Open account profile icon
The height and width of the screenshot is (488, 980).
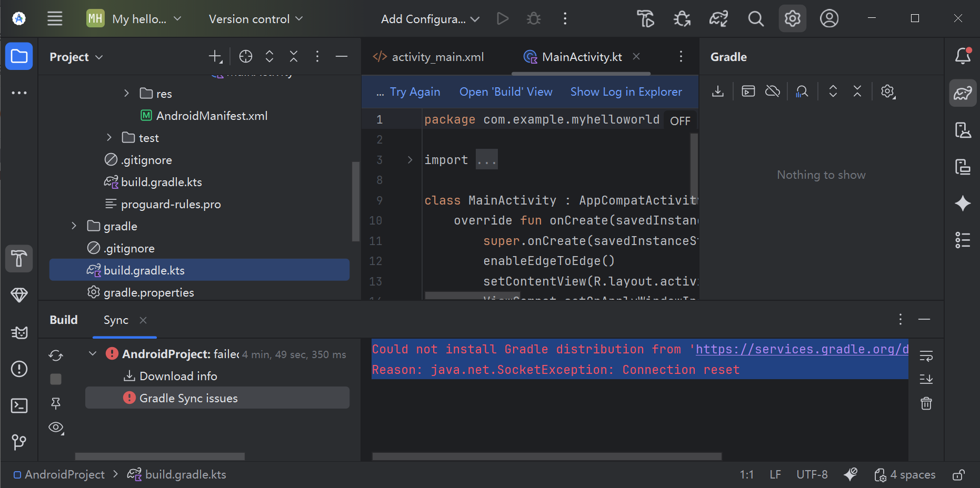pos(829,19)
